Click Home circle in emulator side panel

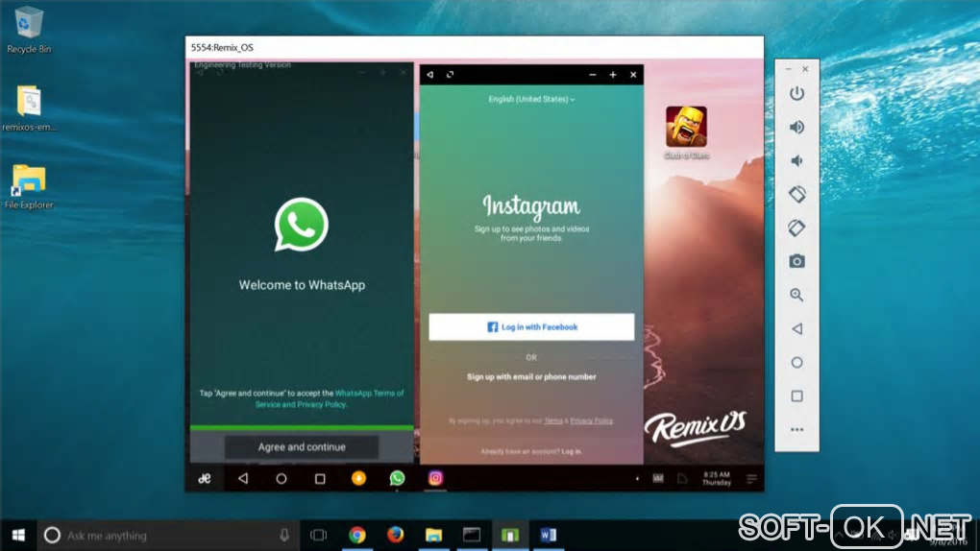tap(796, 362)
